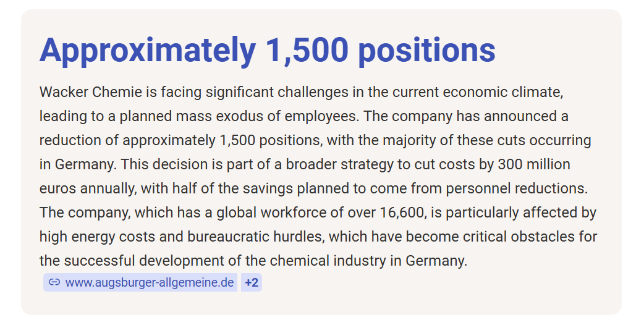This screenshot has height=333, width=644.
Task: Click the '300 million' figure in the paragraph
Action: coord(534,165)
